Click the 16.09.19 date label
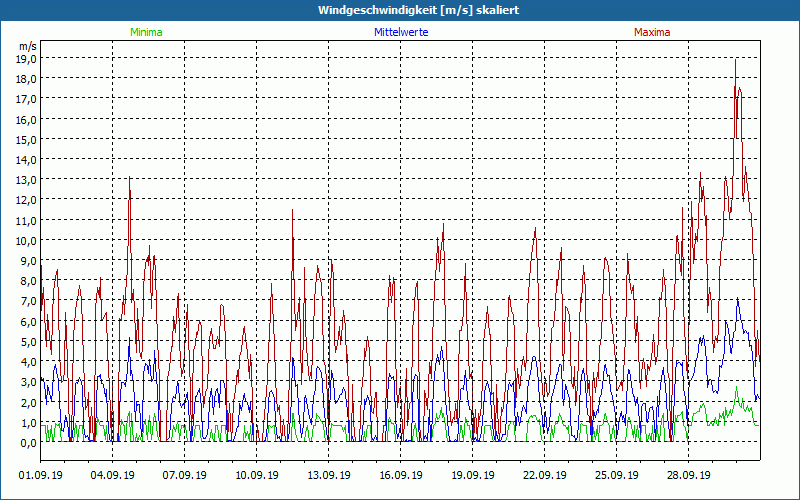 click(x=401, y=475)
